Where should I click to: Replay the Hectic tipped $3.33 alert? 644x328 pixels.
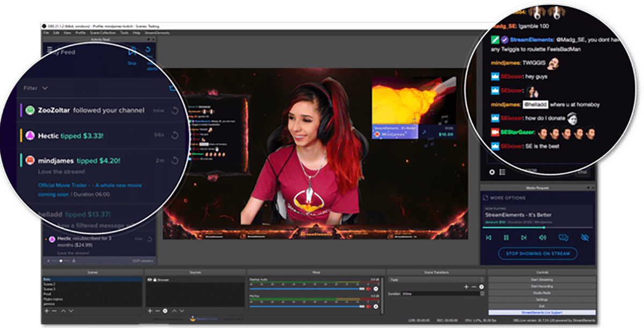click(x=175, y=136)
